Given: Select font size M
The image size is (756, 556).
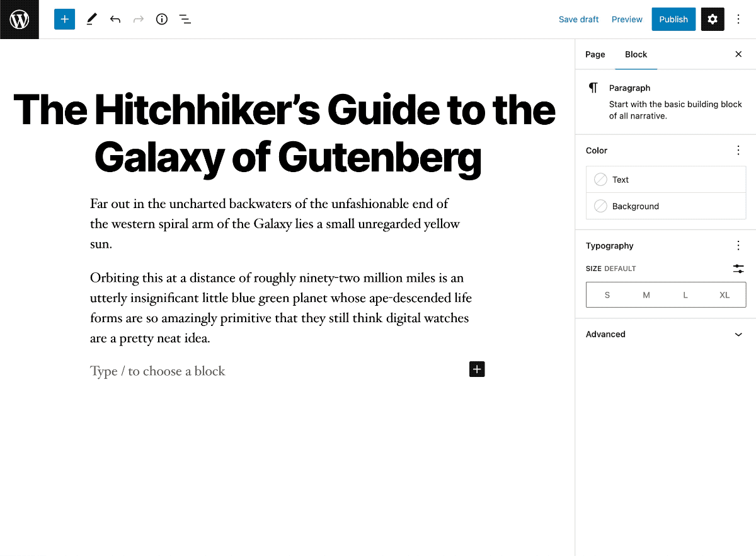Looking at the screenshot, I should point(646,294).
